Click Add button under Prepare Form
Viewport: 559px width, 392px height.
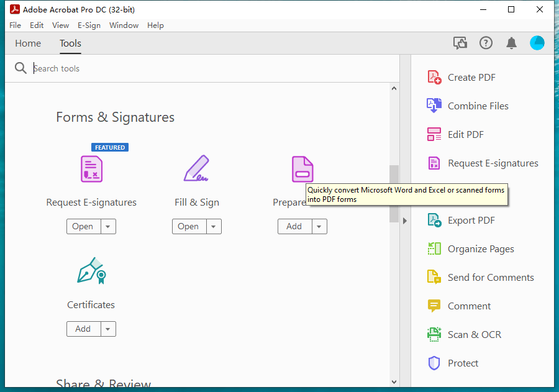coord(294,227)
